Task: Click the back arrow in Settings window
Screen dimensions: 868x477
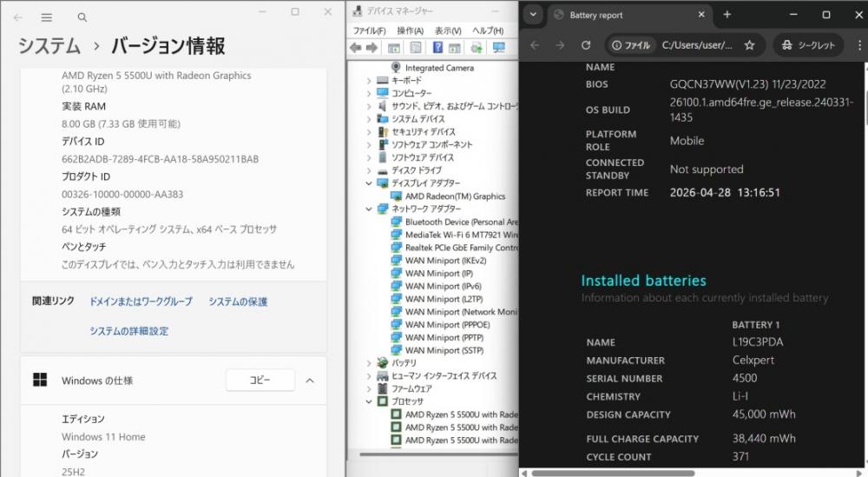Action: point(17,17)
